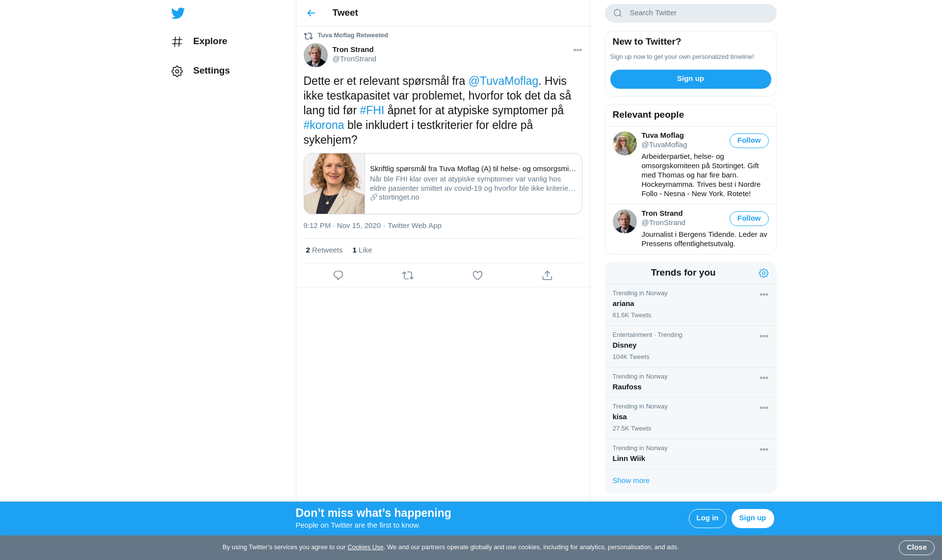Share the tweet

coord(547,276)
